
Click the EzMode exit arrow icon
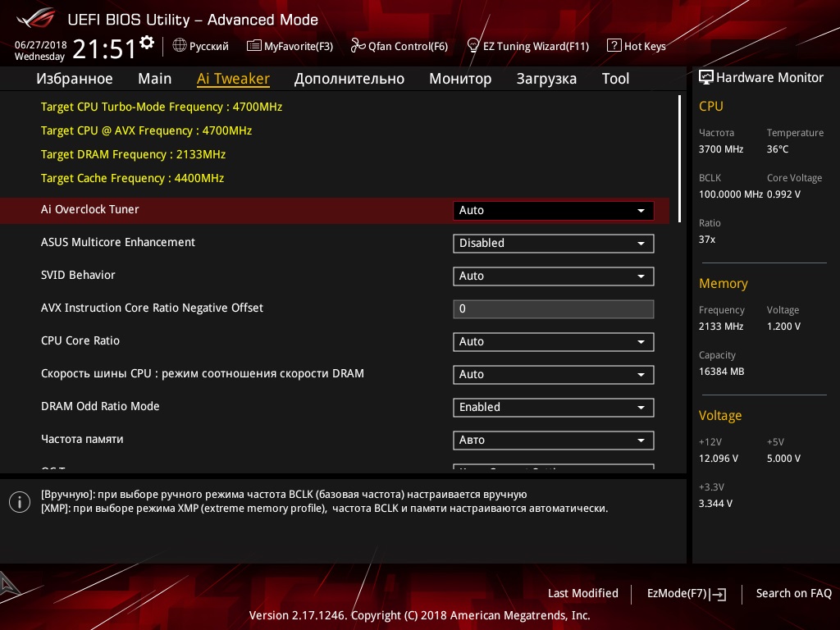point(719,594)
